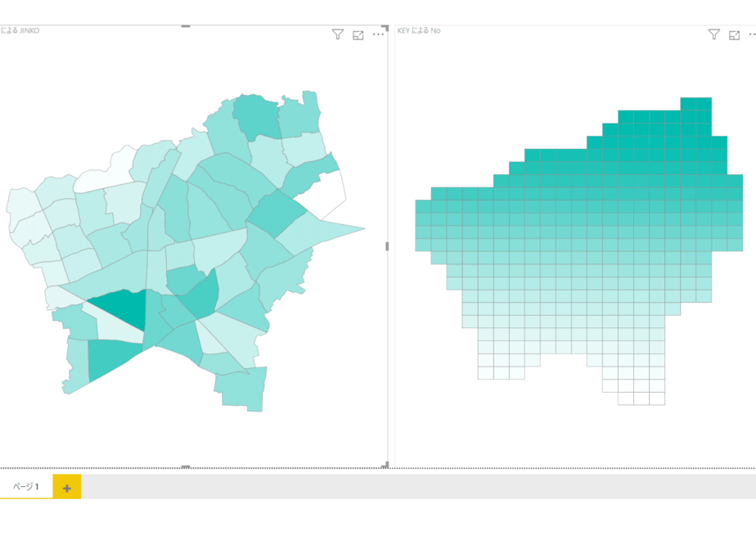Click the KEY による No visual title
The image size is (756, 540).
(x=419, y=30)
